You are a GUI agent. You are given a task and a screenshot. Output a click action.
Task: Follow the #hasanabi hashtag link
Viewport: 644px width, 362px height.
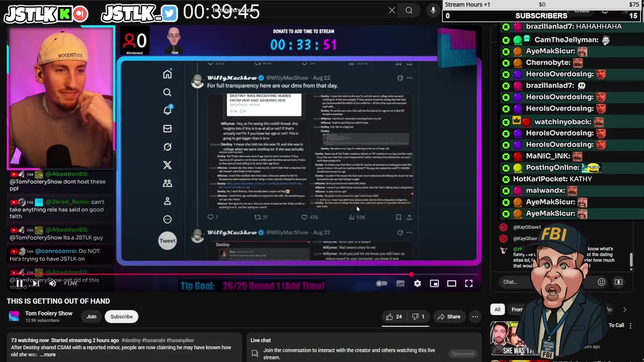click(154, 340)
